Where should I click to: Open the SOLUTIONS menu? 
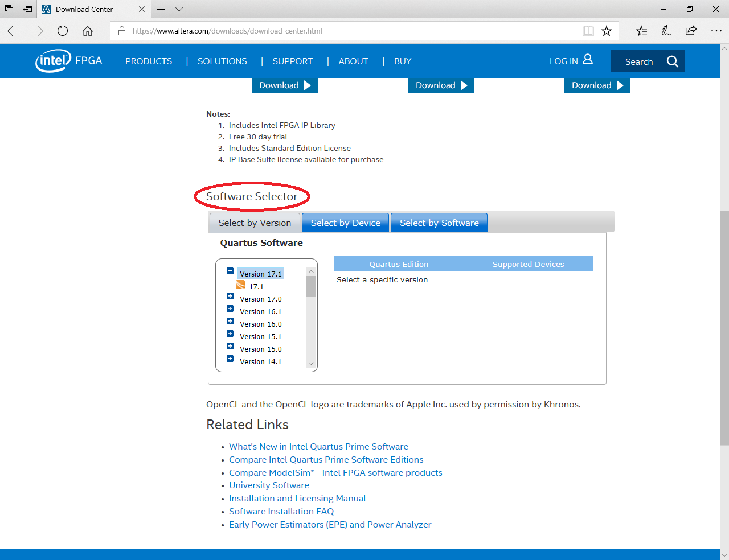[222, 61]
